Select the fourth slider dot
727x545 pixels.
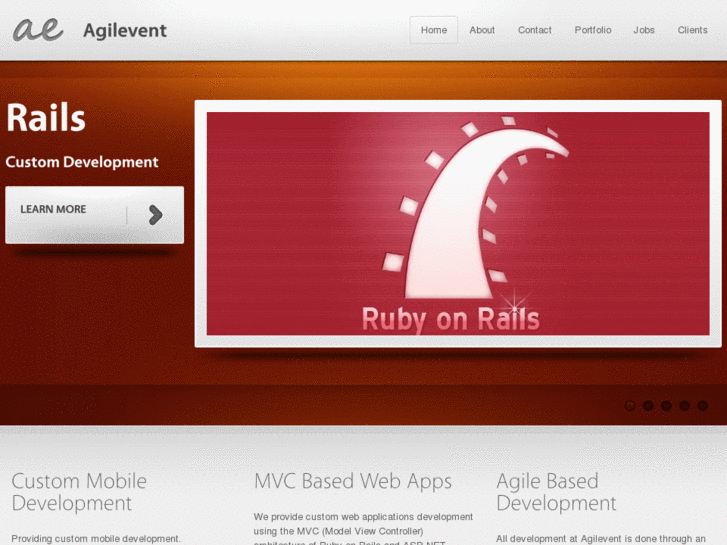[684, 406]
